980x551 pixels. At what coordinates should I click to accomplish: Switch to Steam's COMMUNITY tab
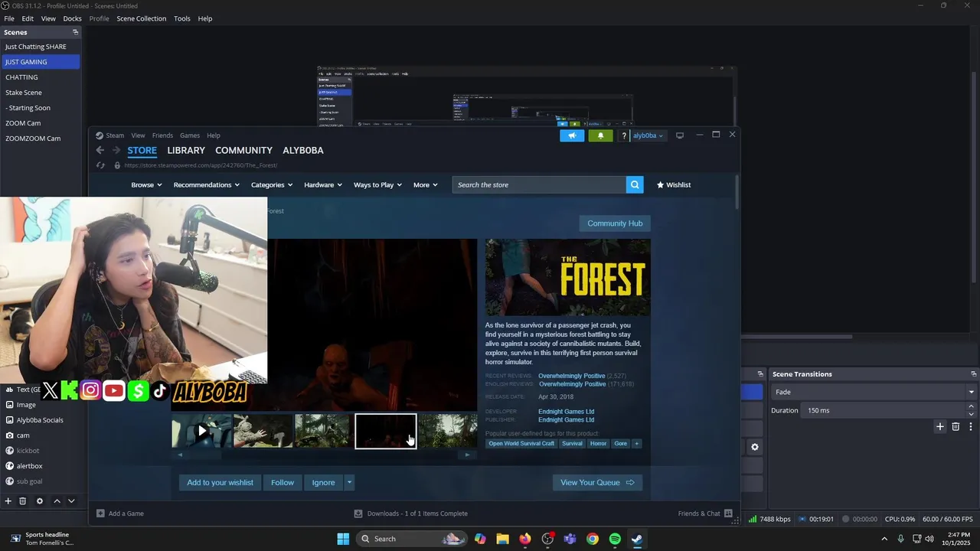coord(243,151)
